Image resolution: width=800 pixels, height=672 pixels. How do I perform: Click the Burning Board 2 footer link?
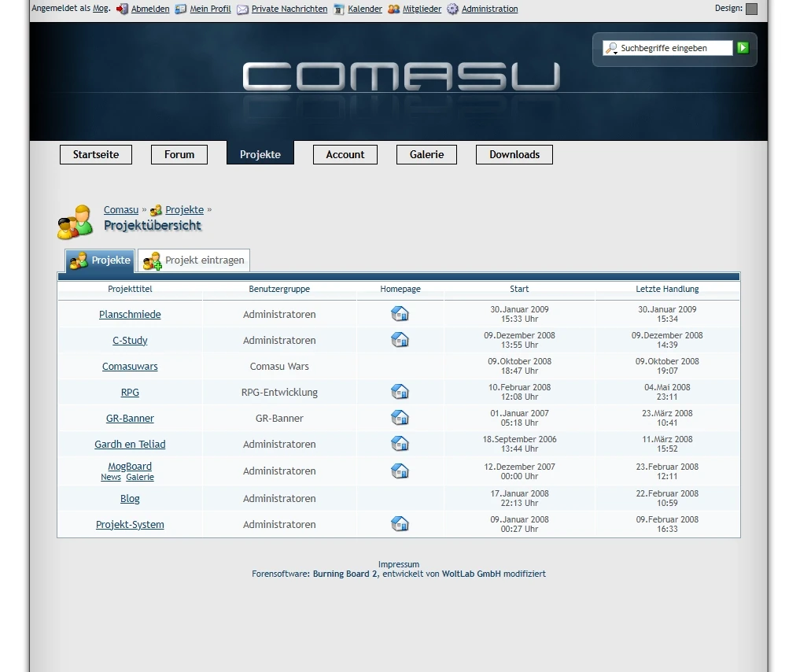point(345,574)
